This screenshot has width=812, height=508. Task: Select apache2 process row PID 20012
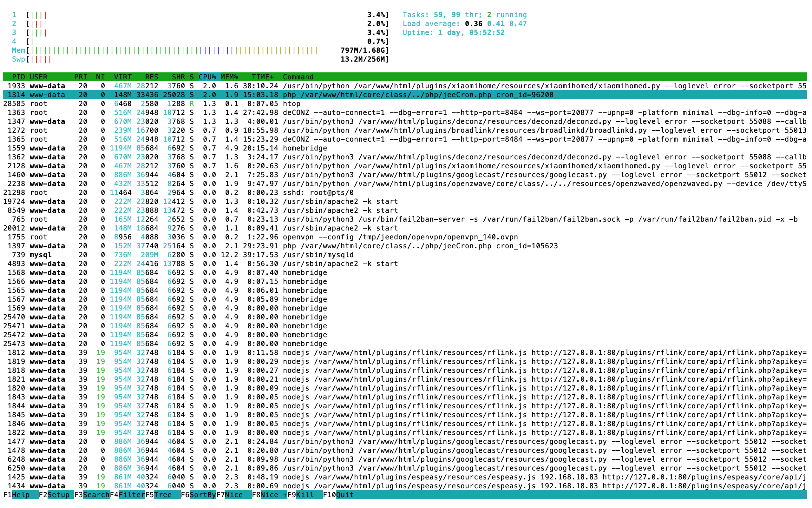405,228
